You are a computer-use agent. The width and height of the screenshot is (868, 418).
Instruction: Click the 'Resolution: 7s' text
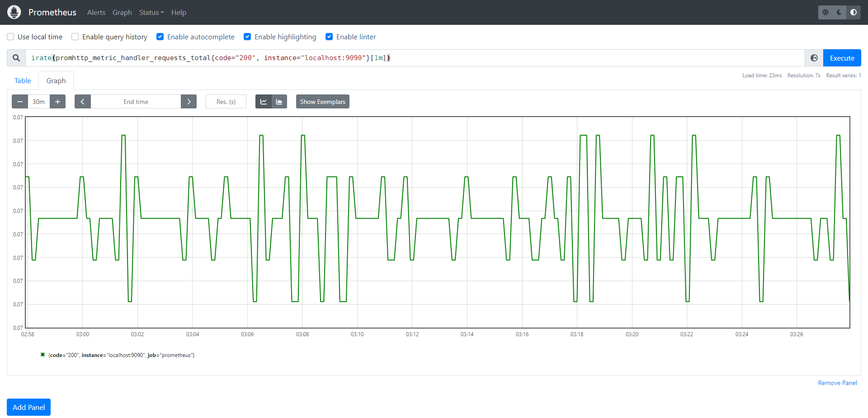tap(804, 75)
